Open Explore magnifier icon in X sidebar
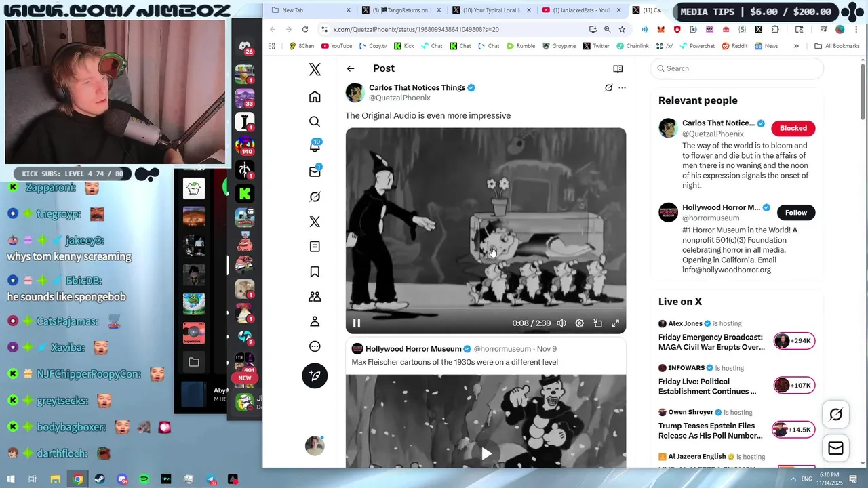 tap(315, 121)
